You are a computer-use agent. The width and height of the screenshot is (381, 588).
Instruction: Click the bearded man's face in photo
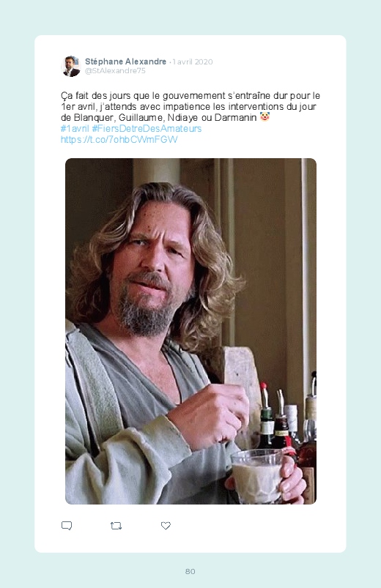coord(156,268)
